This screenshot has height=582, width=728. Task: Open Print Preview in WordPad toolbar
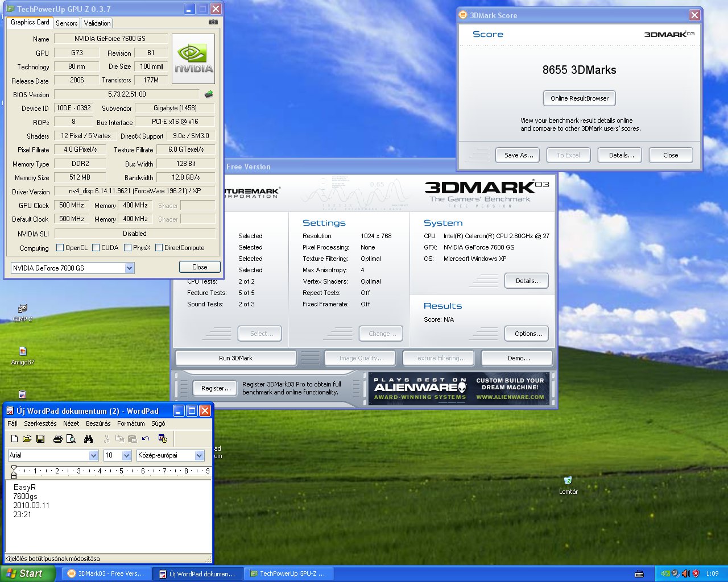[71, 439]
